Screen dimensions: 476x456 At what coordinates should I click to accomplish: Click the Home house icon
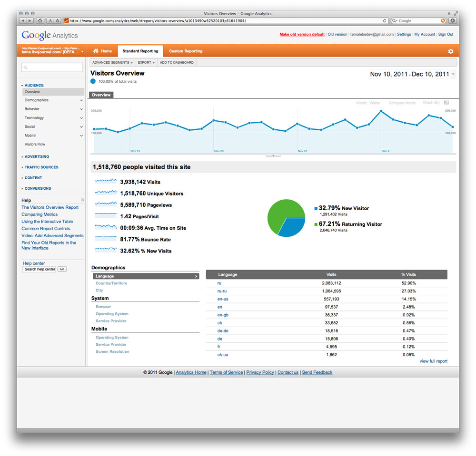[96, 51]
